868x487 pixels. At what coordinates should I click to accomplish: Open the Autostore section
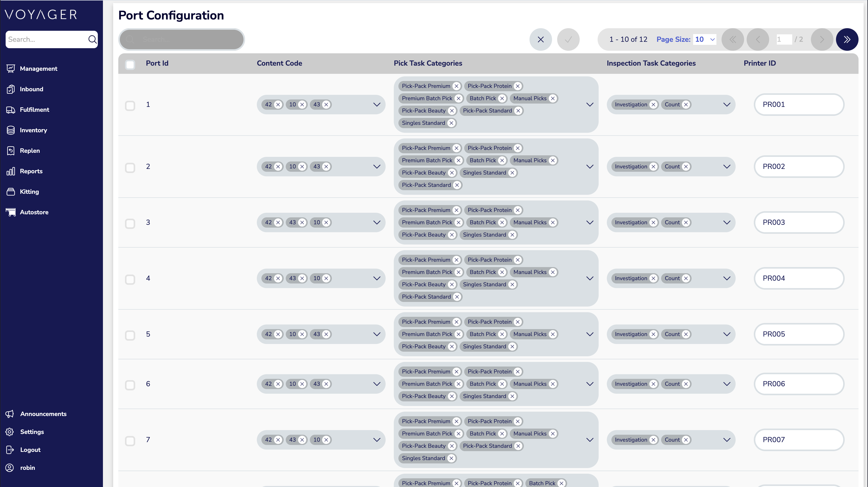pos(34,212)
